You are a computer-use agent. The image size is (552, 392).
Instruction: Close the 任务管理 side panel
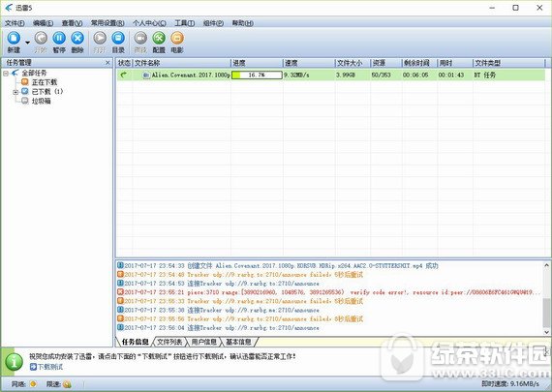pos(107,63)
